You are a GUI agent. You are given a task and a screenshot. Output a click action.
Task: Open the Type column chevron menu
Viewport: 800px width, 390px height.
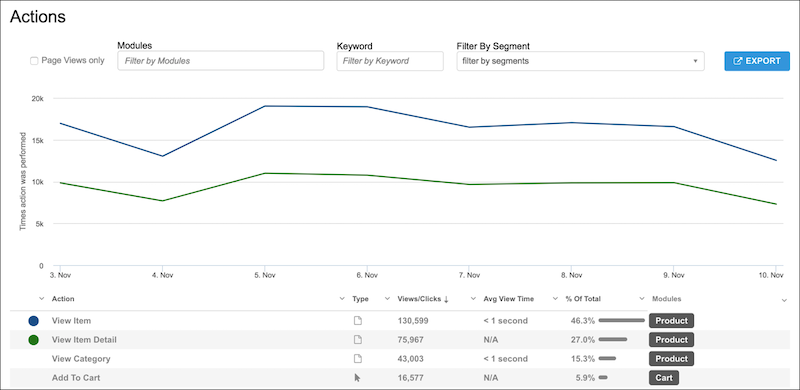point(342,299)
